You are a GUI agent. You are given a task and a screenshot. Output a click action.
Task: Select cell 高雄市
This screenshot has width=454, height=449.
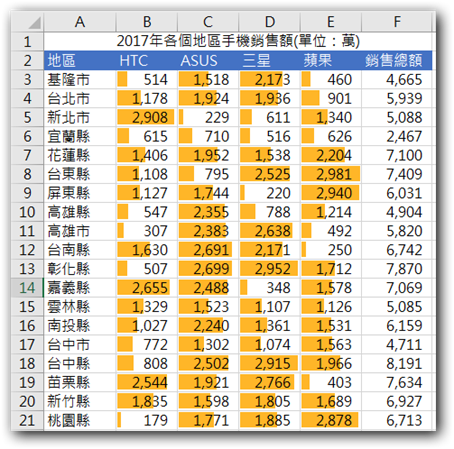click(80, 231)
